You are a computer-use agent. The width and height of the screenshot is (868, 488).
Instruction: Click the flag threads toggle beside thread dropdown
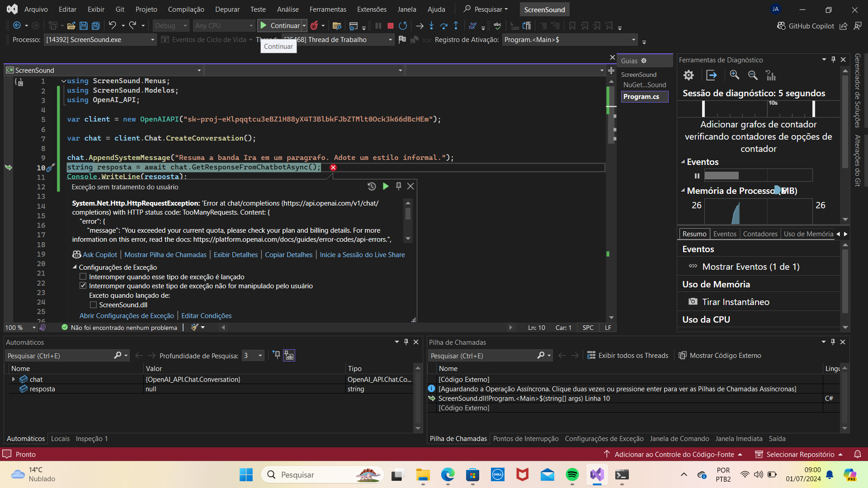(402, 40)
